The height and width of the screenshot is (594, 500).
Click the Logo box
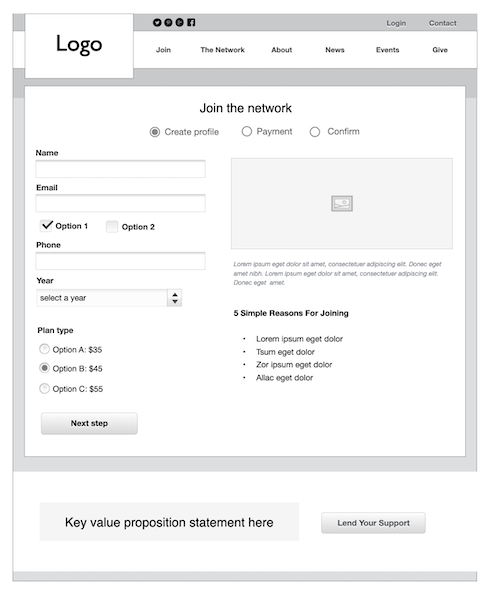click(79, 46)
